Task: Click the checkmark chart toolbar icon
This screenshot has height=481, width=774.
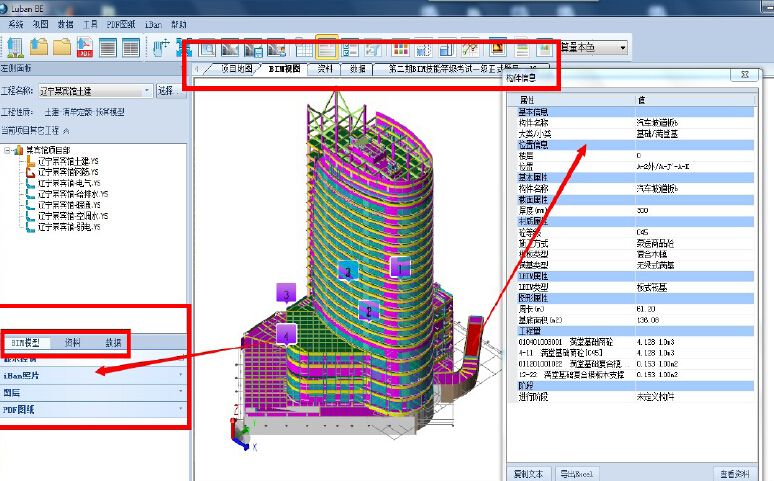Action: (x=470, y=49)
